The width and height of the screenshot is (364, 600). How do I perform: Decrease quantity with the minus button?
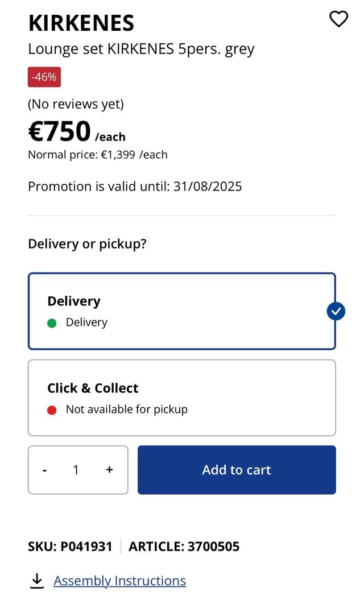[x=44, y=470]
